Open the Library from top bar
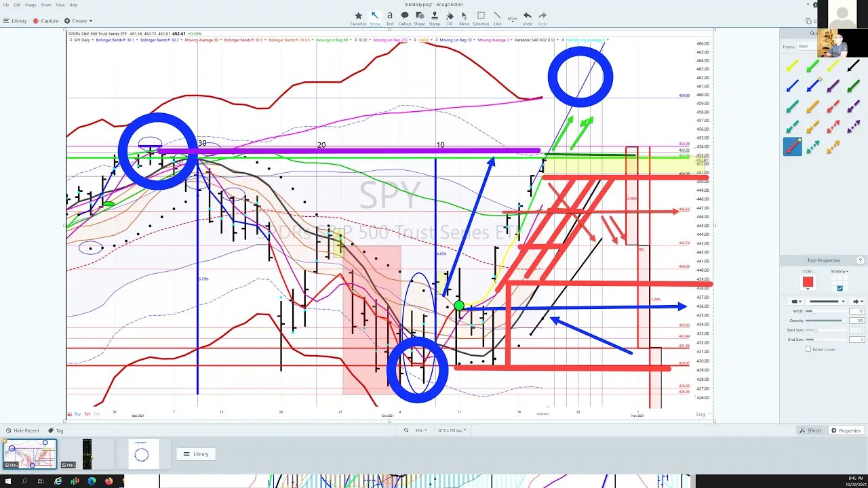The height and width of the screenshot is (488, 868). (15, 21)
